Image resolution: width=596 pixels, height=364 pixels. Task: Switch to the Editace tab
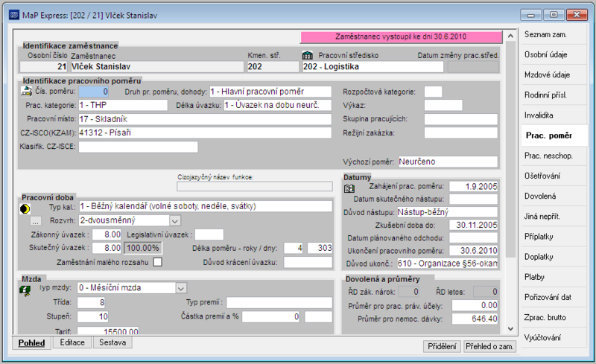click(x=72, y=342)
